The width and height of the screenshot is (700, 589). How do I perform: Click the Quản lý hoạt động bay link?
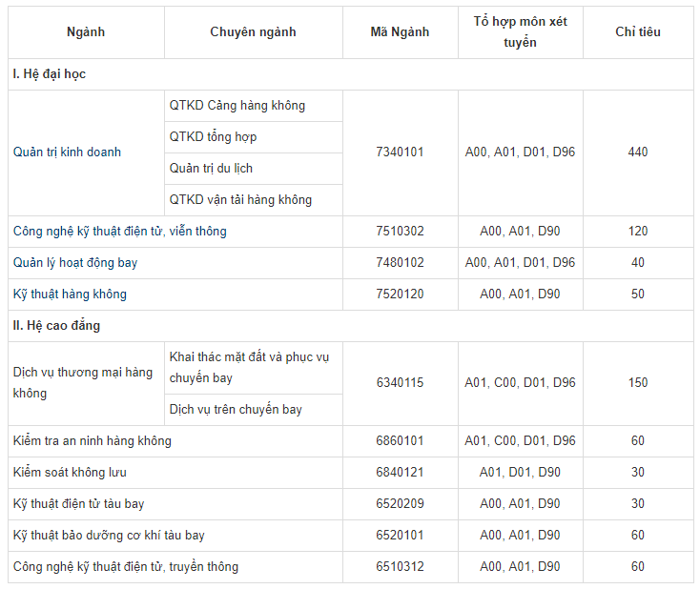tap(75, 263)
